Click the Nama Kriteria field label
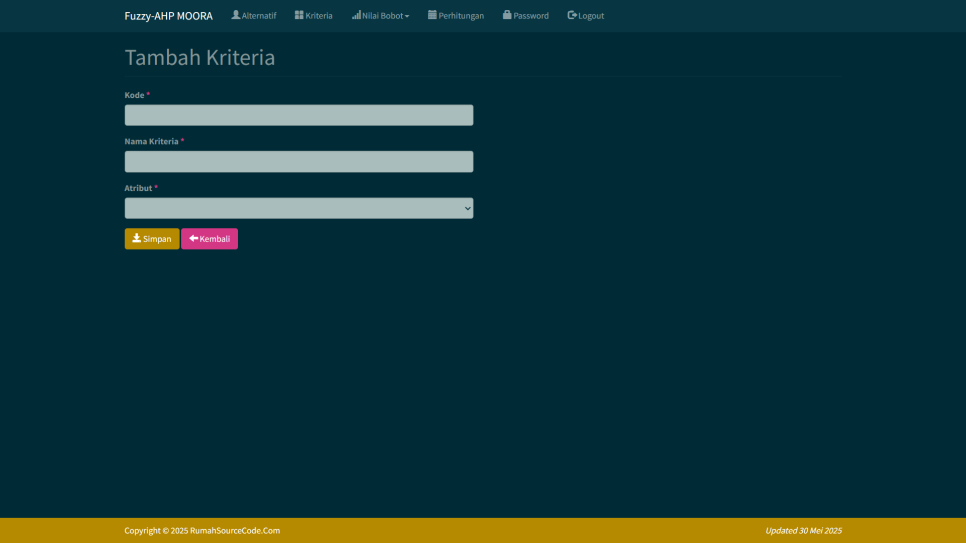The width and height of the screenshot is (966, 543). (x=151, y=142)
